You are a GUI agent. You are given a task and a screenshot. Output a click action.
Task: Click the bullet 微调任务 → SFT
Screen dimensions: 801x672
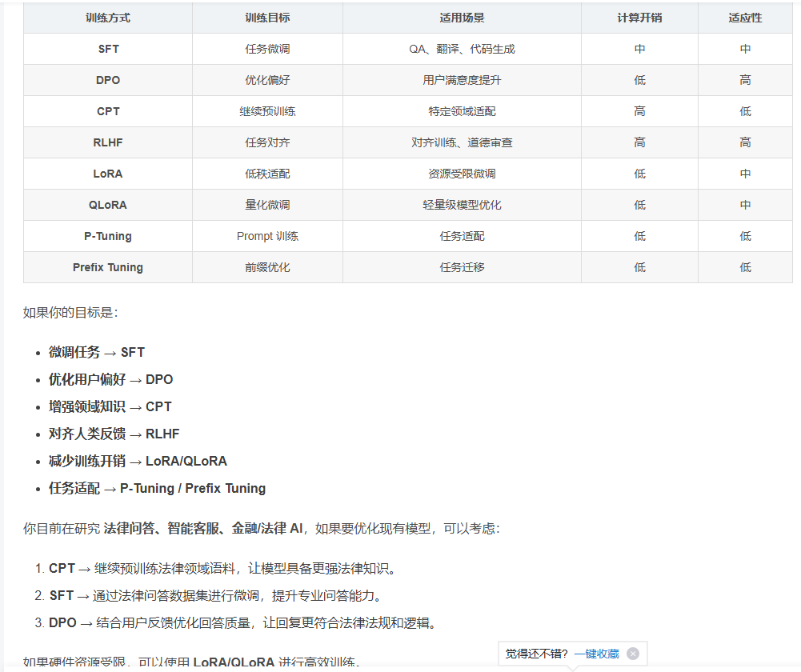pyautogui.click(x=97, y=352)
